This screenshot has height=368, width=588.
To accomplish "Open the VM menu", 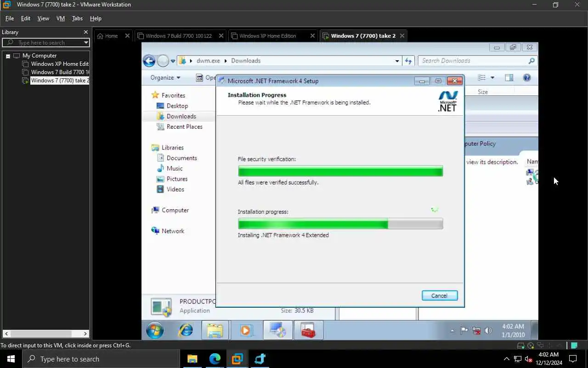I will (x=61, y=18).
